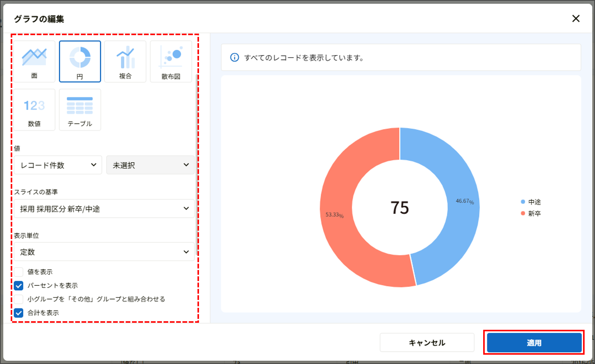The height and width of the screenshot is (364, 595).
Task: Open the レコード件数 value dropdown
Action: 58,165
